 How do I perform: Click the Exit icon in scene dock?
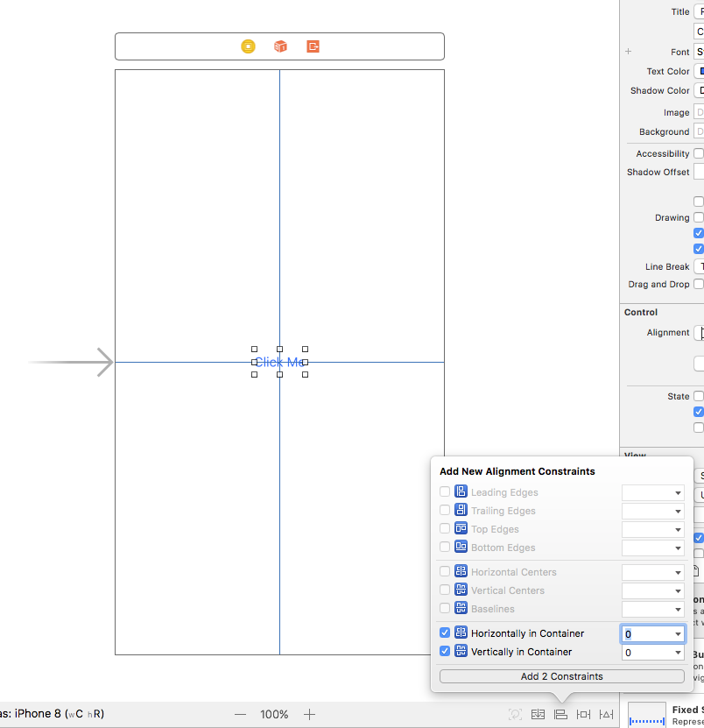[x=313, y=46]
